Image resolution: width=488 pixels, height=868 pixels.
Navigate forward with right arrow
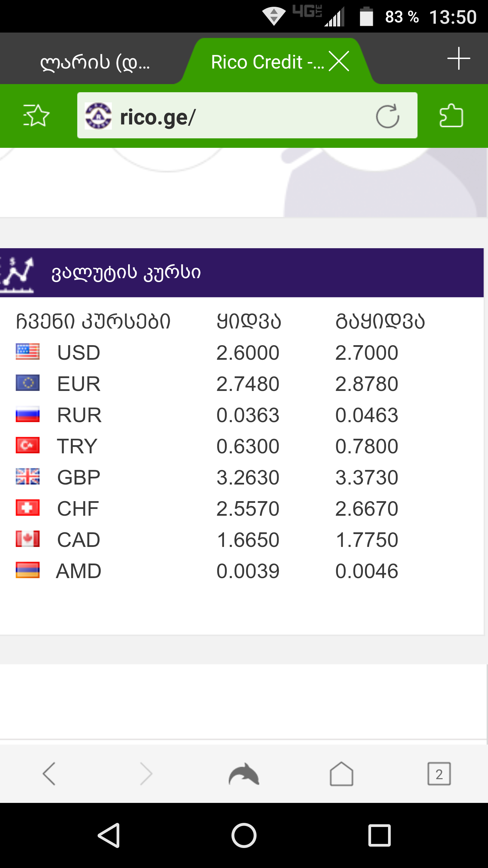click(x=146, y=774)
